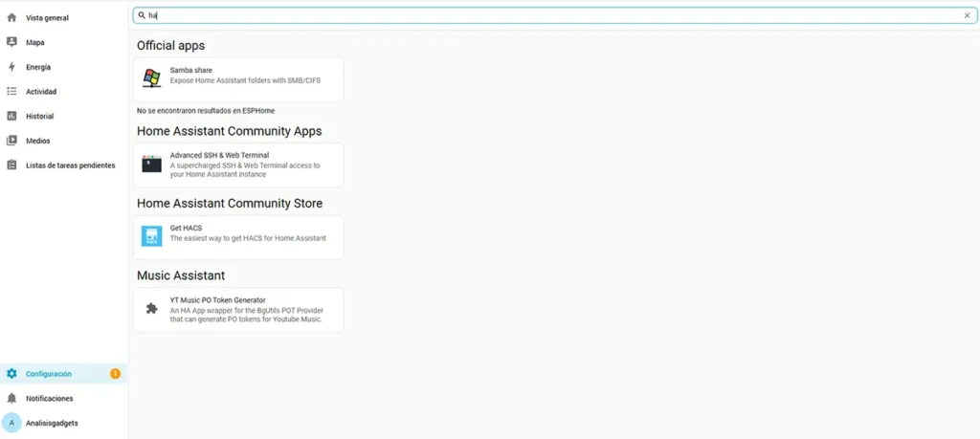Image resolution: width=980 pixels, height=439 pixels.
Task: Clear the search with X icon
Action: pos(967,15)
